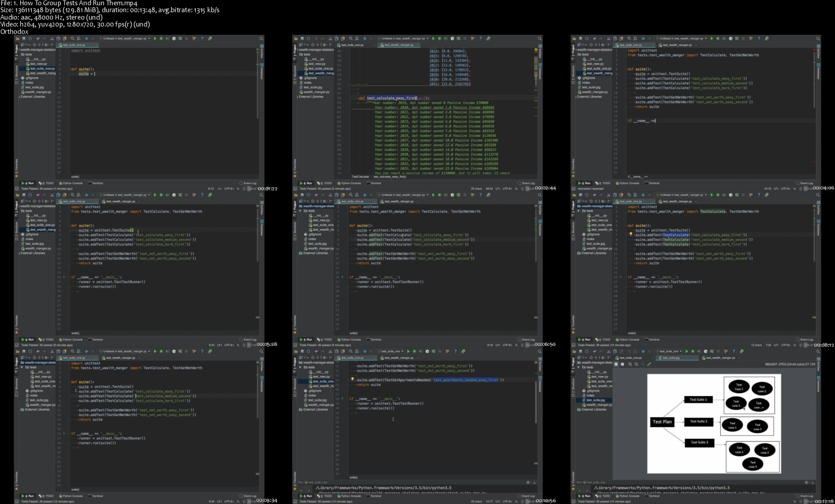The image size is (835, 504).
Task: Click the green color picker icon in the 00:12:18 viewer
Action: (x=649, y=364)
